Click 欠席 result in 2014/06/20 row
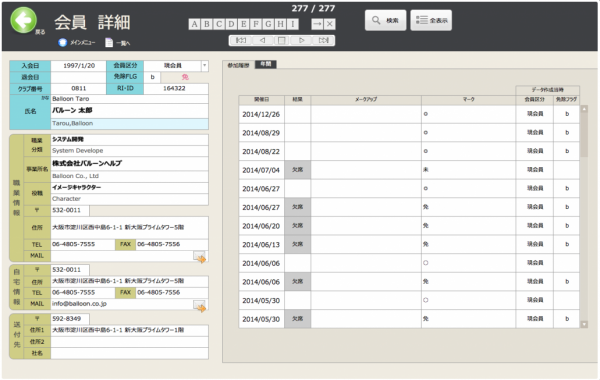 tap(297, 226)
